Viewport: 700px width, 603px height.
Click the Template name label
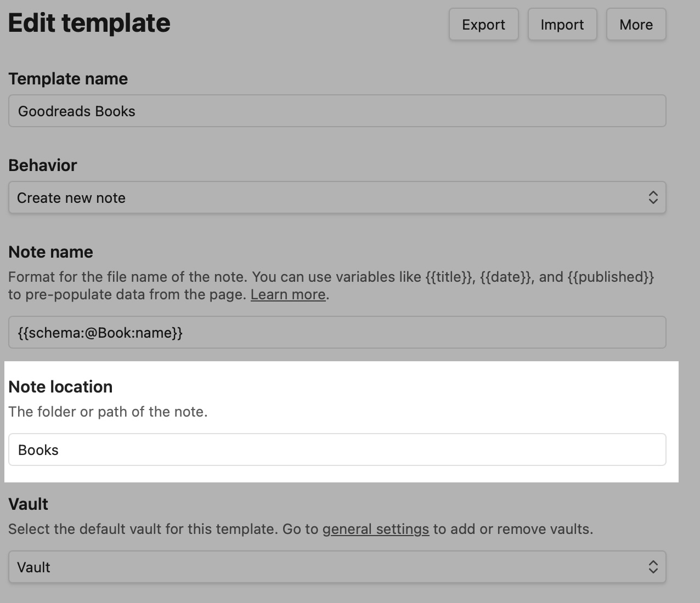(68, 79)
